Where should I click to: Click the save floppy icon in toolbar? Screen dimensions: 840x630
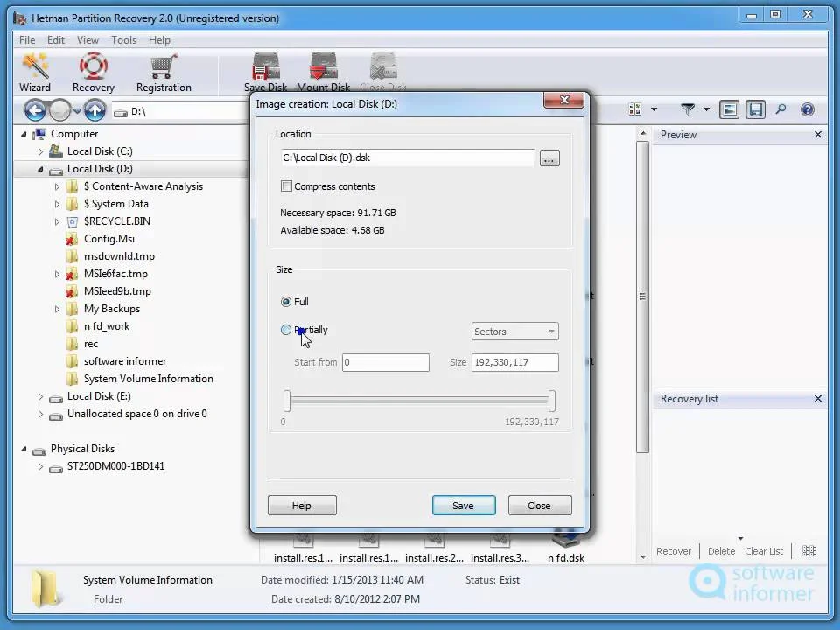[x=755, y=110]
